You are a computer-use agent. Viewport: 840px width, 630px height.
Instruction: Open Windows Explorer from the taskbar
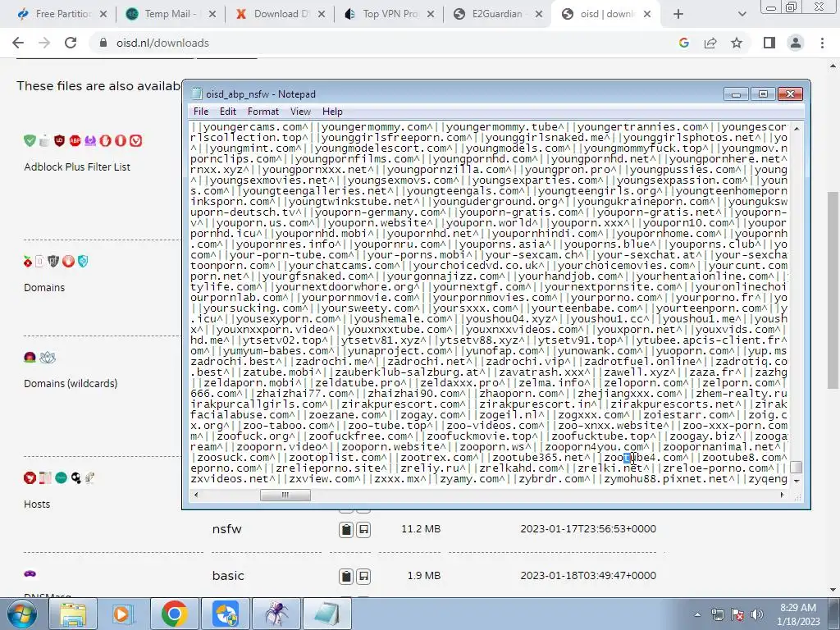[x=73, y=614]
